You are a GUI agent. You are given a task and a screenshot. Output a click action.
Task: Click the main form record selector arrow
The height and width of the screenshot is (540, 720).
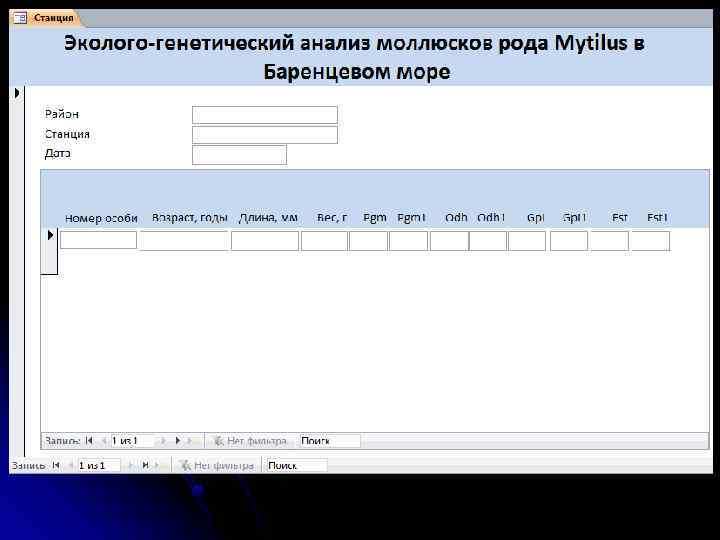pos(17,93)
